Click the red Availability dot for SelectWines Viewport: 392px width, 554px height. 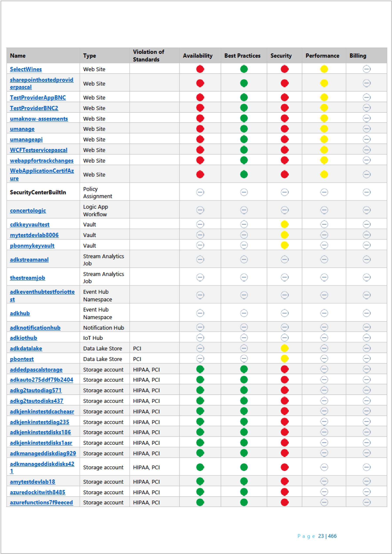[x=200, y=69]
